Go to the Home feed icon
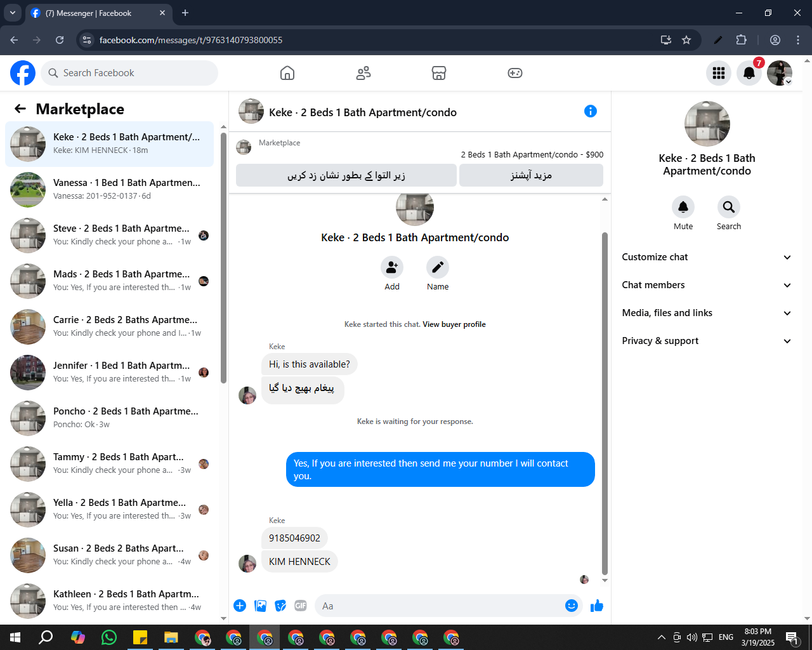Image resolution: width=812 pixels, height=650 pixels. point(287,73)
